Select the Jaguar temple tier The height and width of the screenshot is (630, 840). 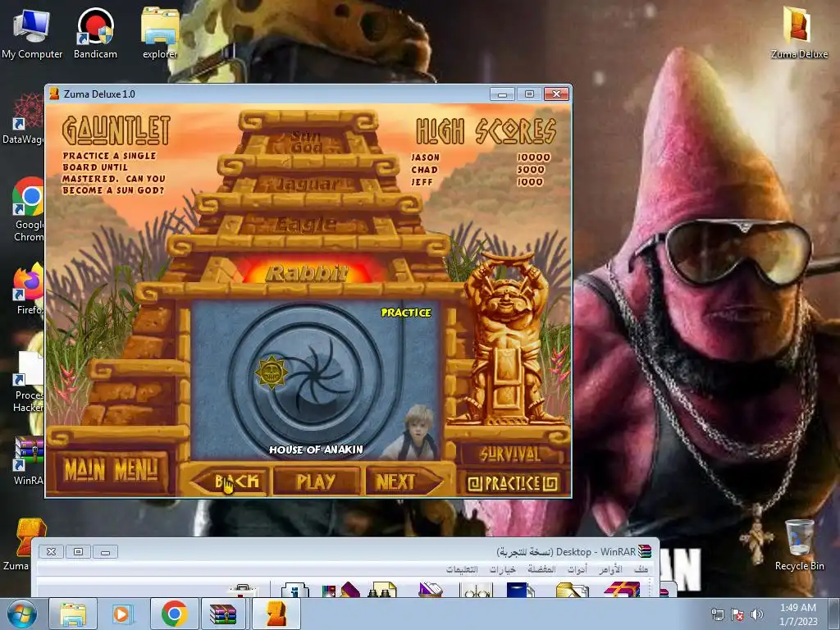pos(308,185)
